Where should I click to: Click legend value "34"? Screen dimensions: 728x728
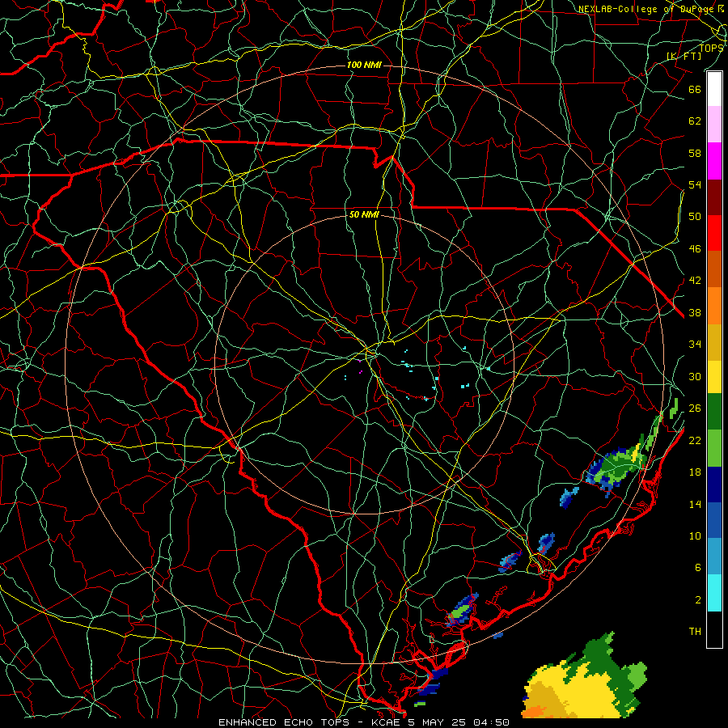point(695,345)
